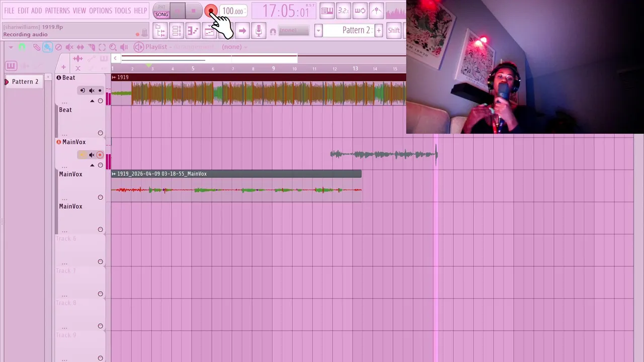Open the (none) dropdown in Playlist title
The image size is (644, 362).
[234, 47]
